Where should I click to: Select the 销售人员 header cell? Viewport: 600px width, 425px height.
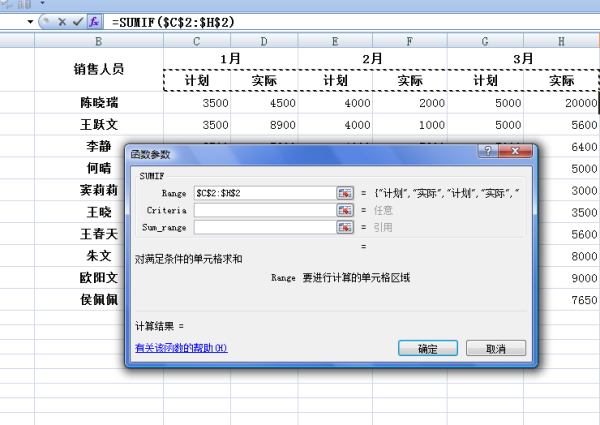(98, 70)
